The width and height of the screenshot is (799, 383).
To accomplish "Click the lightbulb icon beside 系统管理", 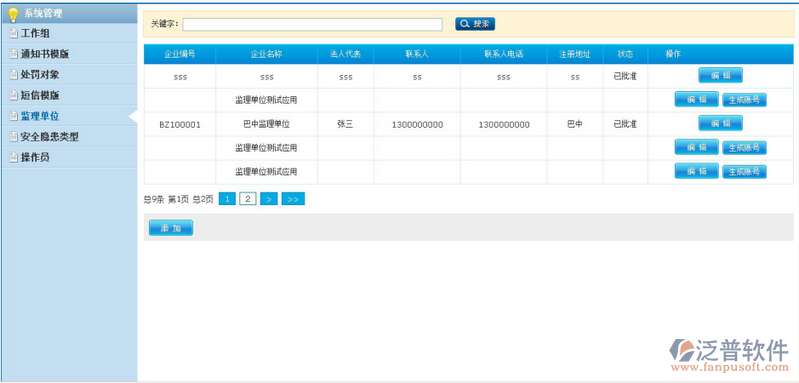I will click(x=13, y=14).
